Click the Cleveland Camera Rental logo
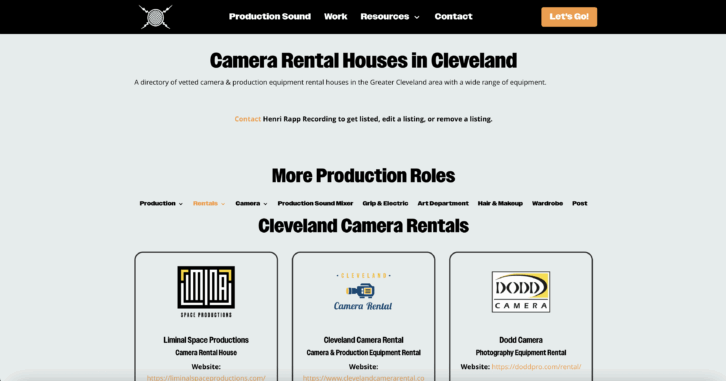 tap(363, 292)
